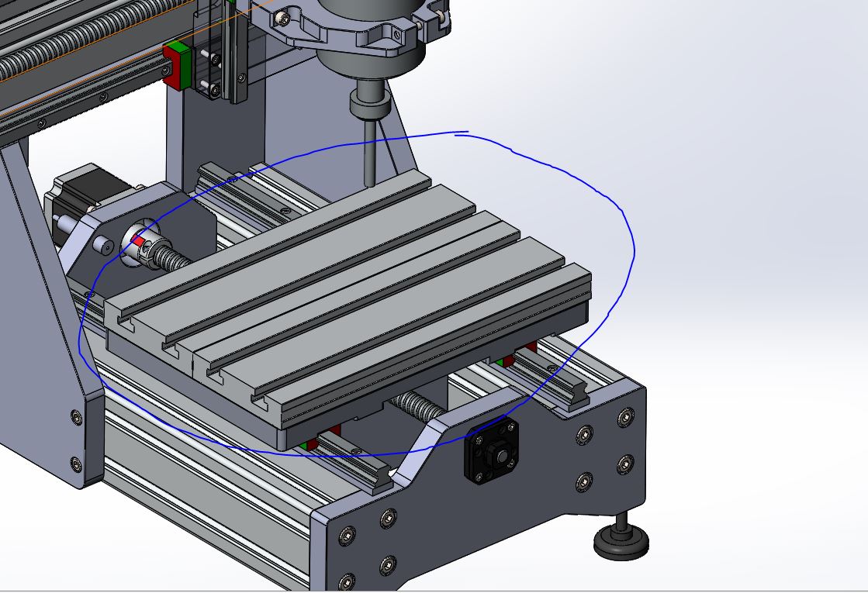Select the spindle mount clamp
This screenshot has width=868, height=593.
(351, 30)
